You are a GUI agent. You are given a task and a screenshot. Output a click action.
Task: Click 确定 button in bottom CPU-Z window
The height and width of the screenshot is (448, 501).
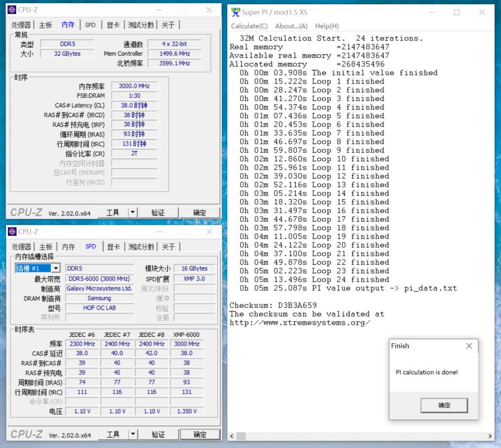pos(200,435)
